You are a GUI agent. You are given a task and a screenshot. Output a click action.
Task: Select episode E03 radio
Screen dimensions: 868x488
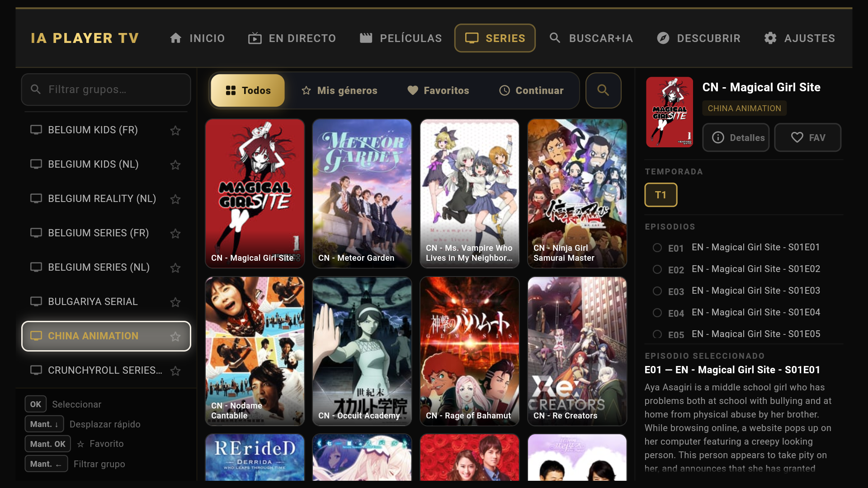tap(657, 291)
